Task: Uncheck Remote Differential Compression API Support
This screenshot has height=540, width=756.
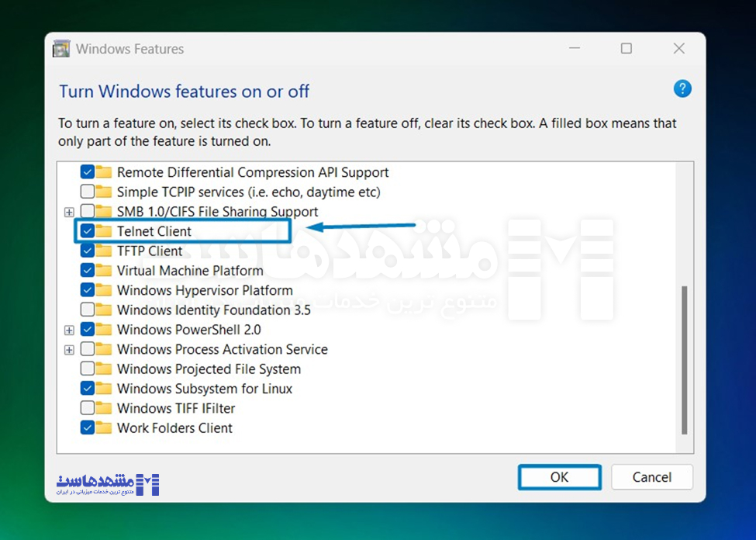Action: (88, 171)
